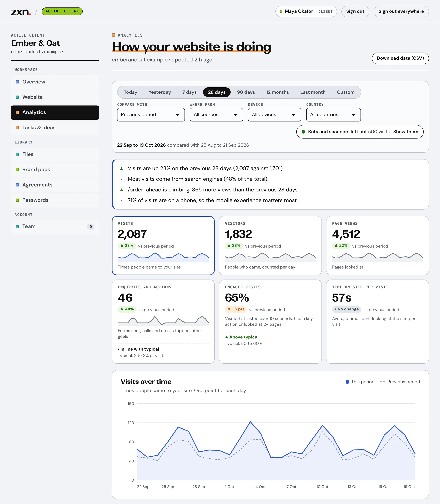
Task: Click the blue icon beside Agreements
Action: 17,185
